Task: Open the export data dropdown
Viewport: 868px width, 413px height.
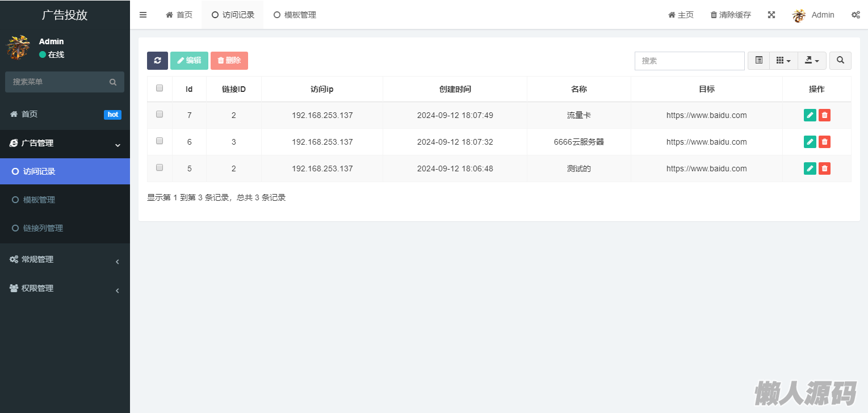Action: [x=812, y=61]
